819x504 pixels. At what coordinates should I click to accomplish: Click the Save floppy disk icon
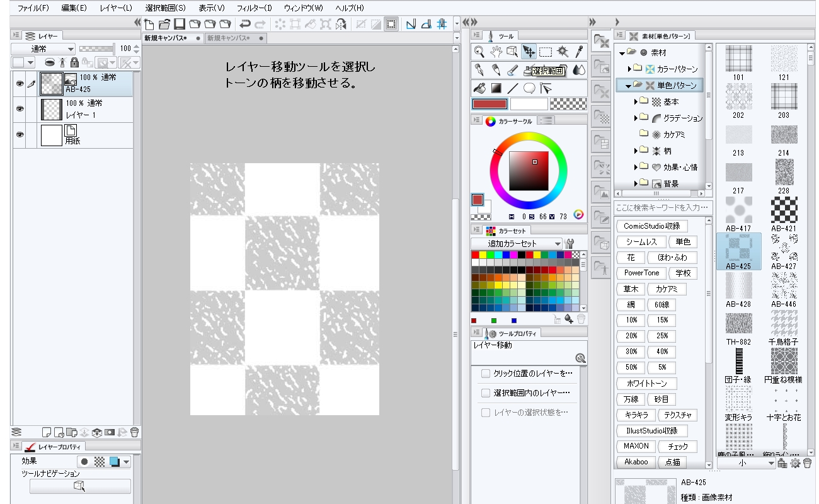(179, 25)
